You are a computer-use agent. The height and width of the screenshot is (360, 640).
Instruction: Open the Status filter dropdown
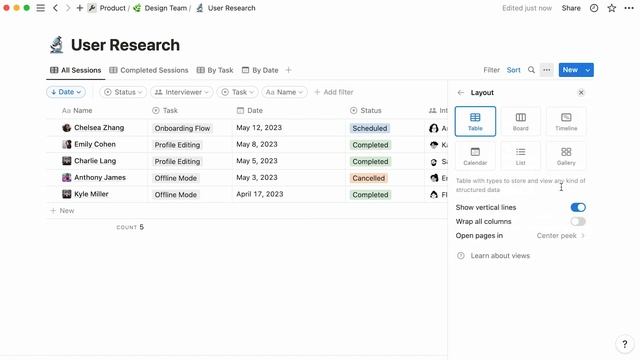tap(123, 92)
